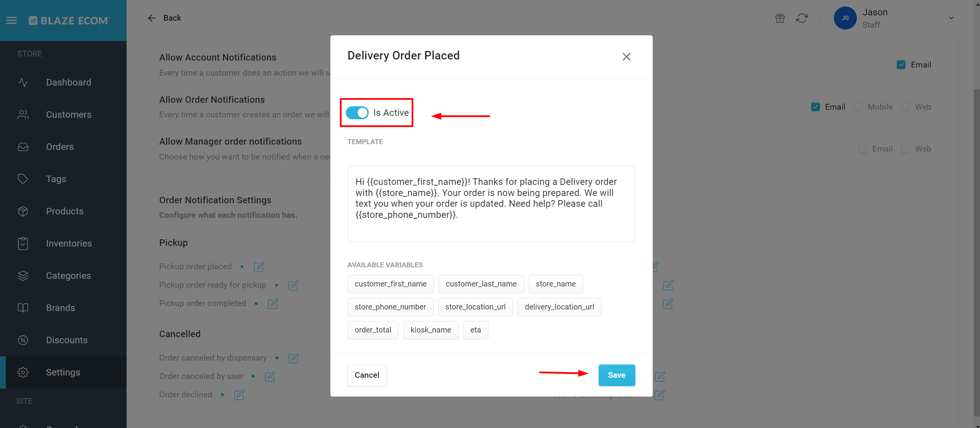Uncheck the Email checkbox next to Mobile and Web
The width and height of the screenshot is (980, 428).
[x=816, y=107]
